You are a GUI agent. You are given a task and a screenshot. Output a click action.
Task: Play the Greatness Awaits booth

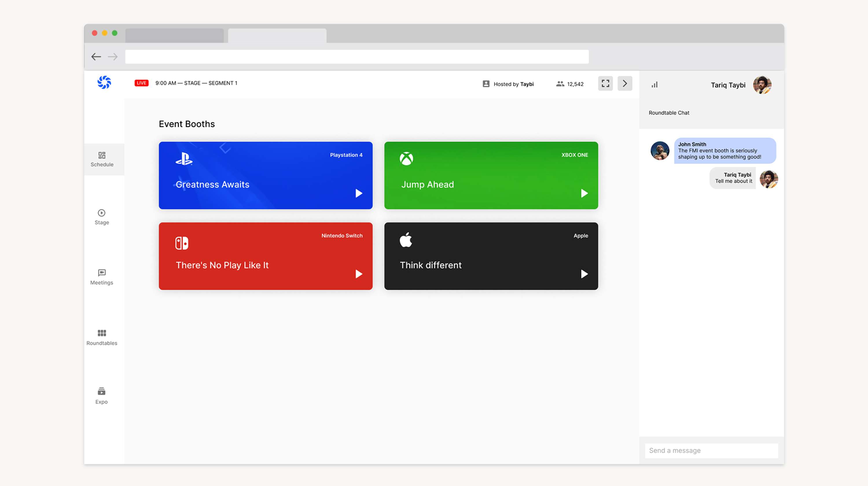(359, 193)
